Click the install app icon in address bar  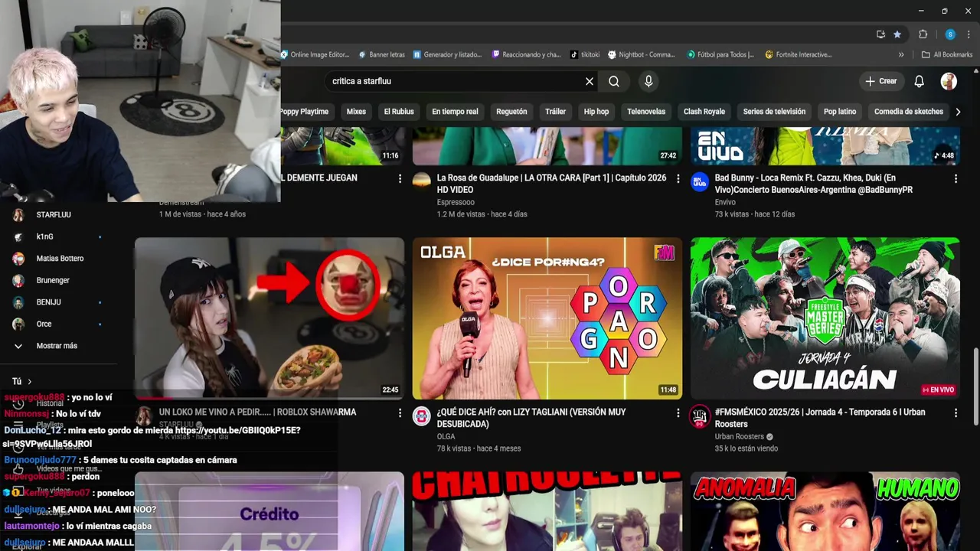[880, 34]
